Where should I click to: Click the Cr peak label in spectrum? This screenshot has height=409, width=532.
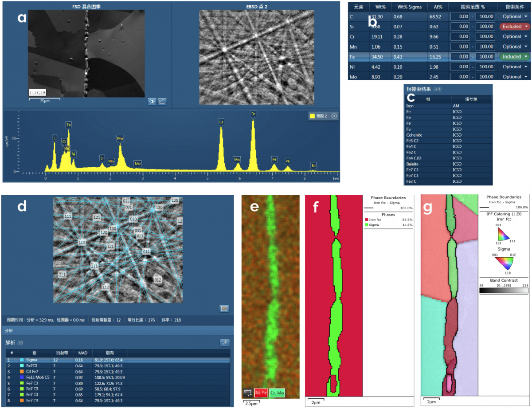pyautogui.click(x=221, y=121)
